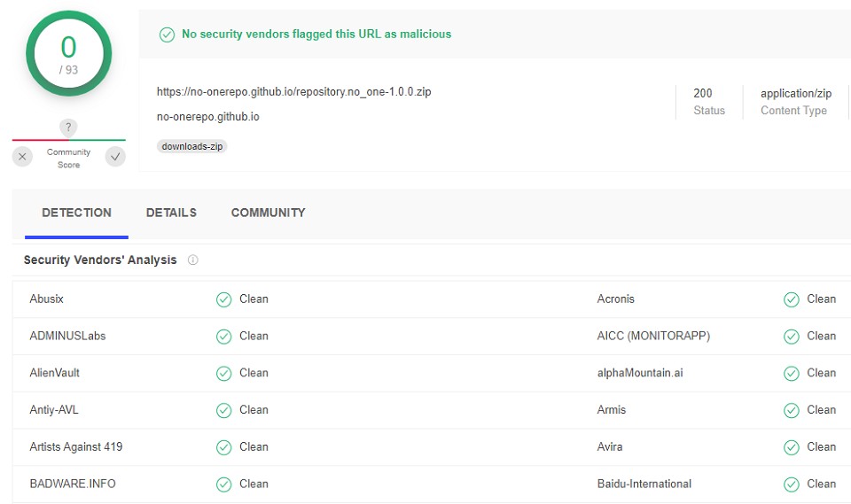Click the Clean check icon for AlienVault
The height and width of the screenshot is (504, 851).
point(223,373)
